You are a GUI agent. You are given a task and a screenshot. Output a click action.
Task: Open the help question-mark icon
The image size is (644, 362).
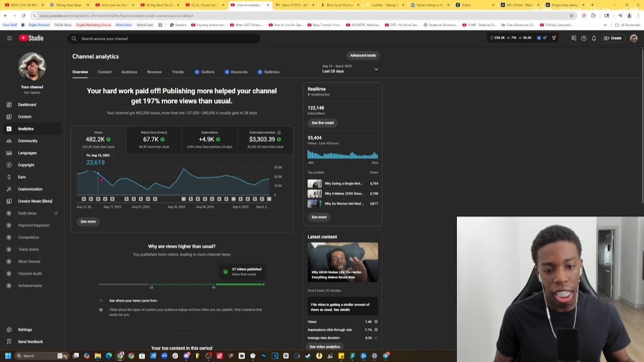tap(584, 38)
